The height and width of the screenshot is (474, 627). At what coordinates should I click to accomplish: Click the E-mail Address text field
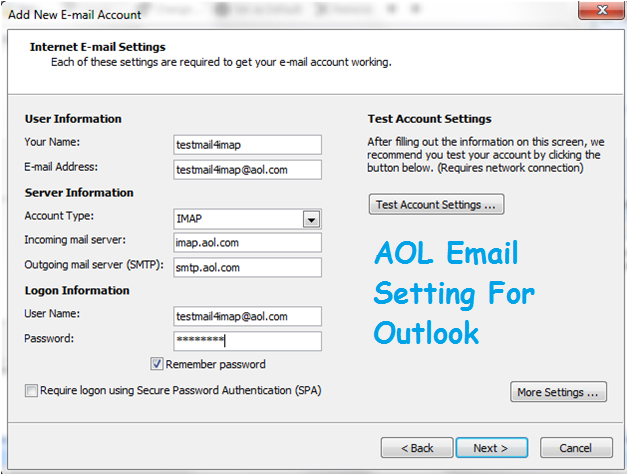click(248, 170)
